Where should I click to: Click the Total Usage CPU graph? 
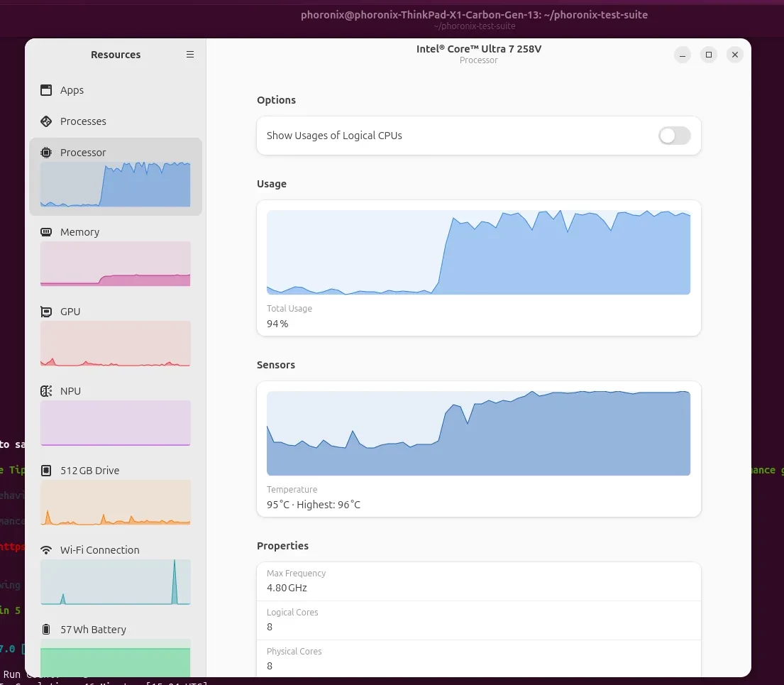click(x=478, y=253)
